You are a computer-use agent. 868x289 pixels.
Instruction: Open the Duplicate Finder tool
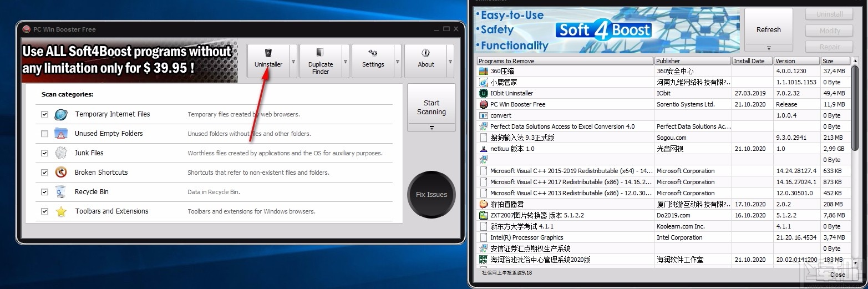click(321, 61)
